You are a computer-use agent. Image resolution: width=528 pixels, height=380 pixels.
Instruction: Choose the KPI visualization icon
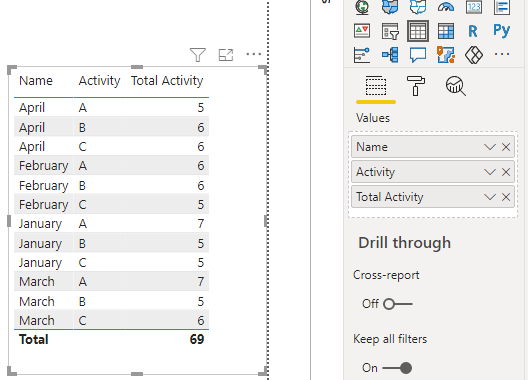click(362, 31)
